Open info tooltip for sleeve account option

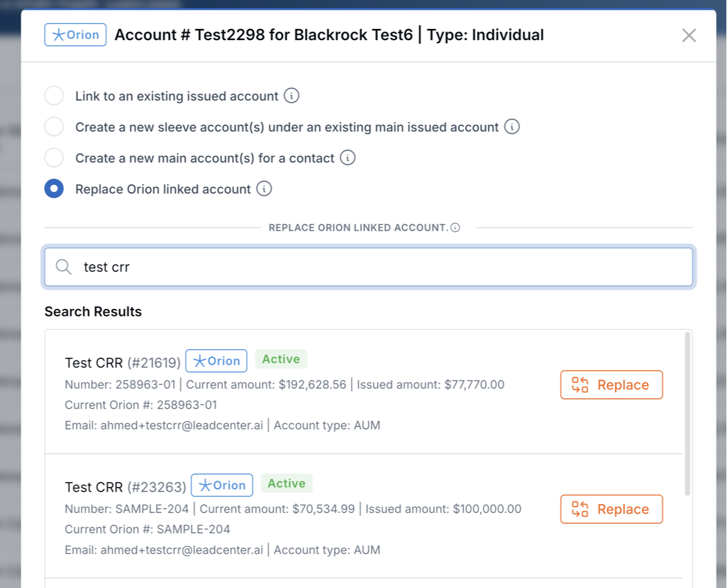point(512,126)
